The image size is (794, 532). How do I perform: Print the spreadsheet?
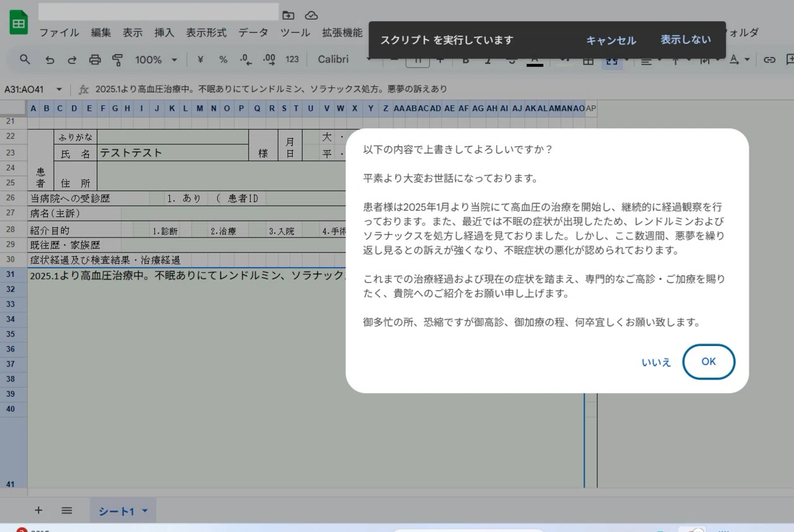pos(95,60)
